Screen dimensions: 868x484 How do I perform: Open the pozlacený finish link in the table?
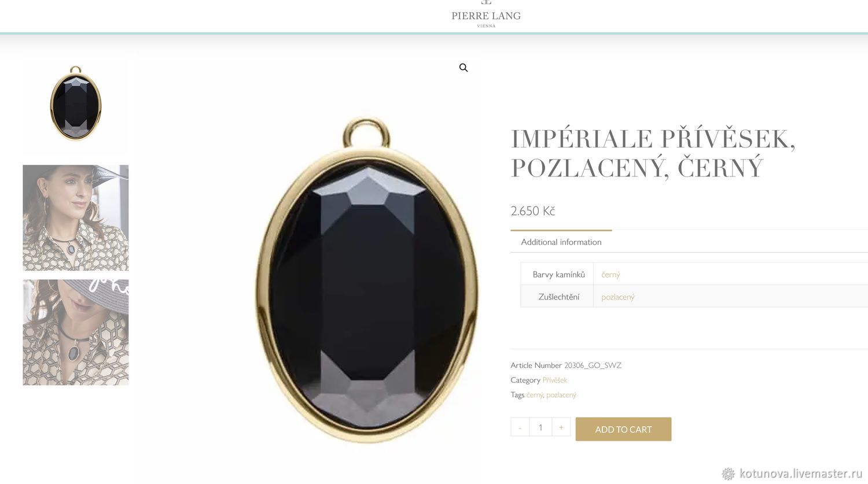[618, 297]
